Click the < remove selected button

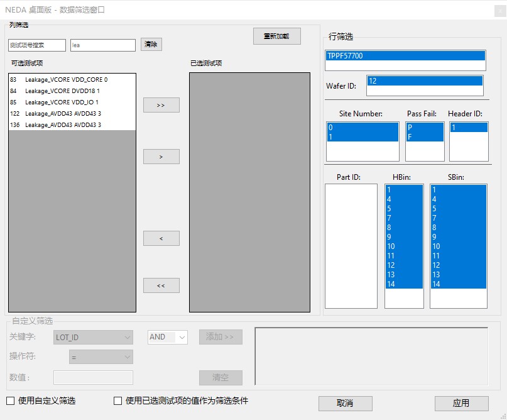click(161, 238)
